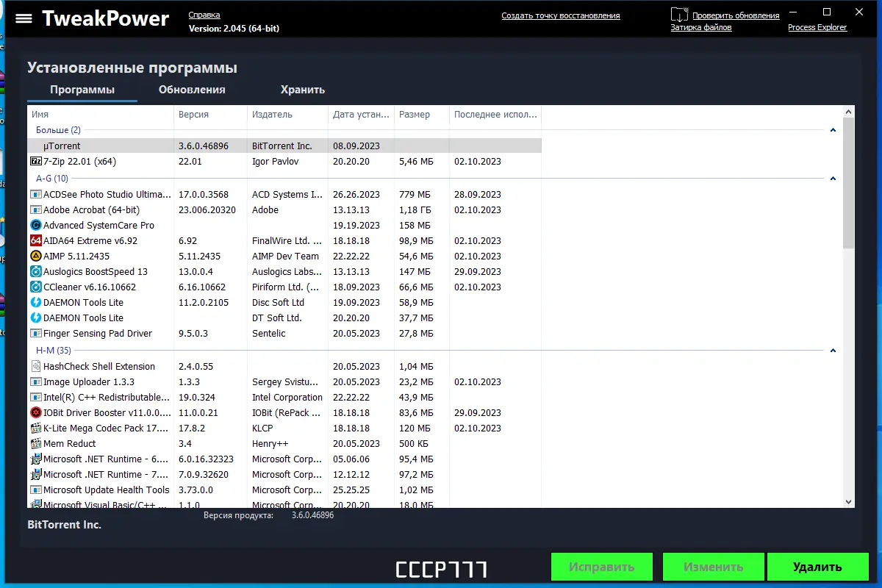The width and height of the screenshot is (882, 588).
Task: Click the scrollbar up arrow
Action: (849, 112)
